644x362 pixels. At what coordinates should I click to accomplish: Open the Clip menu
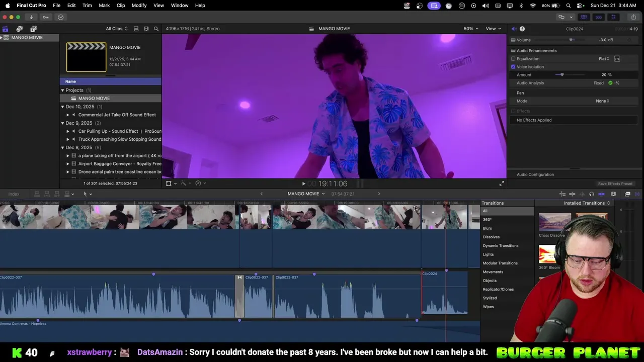(x=121, y=6)
